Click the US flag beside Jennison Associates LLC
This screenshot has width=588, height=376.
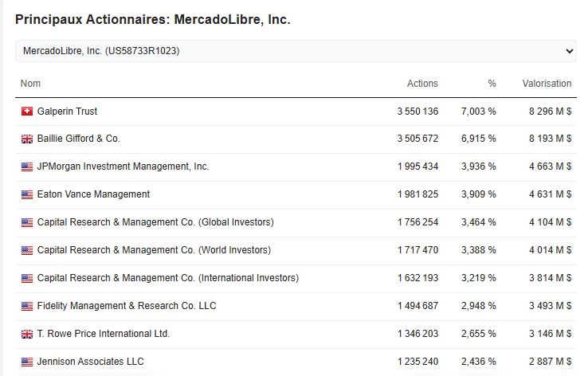coord(27,362)
